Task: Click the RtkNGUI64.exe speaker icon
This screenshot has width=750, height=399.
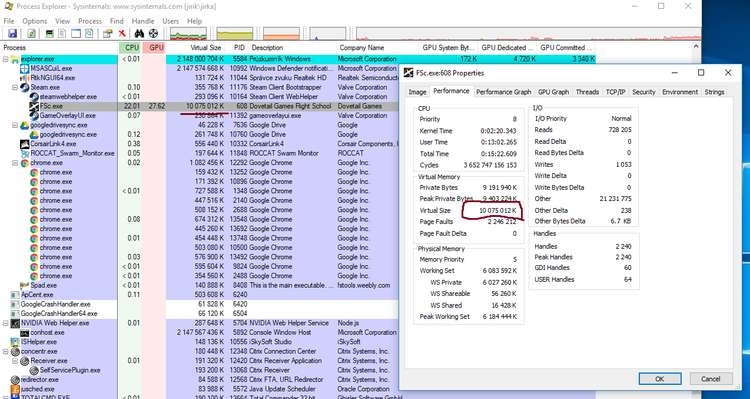Action: [25, 78]
